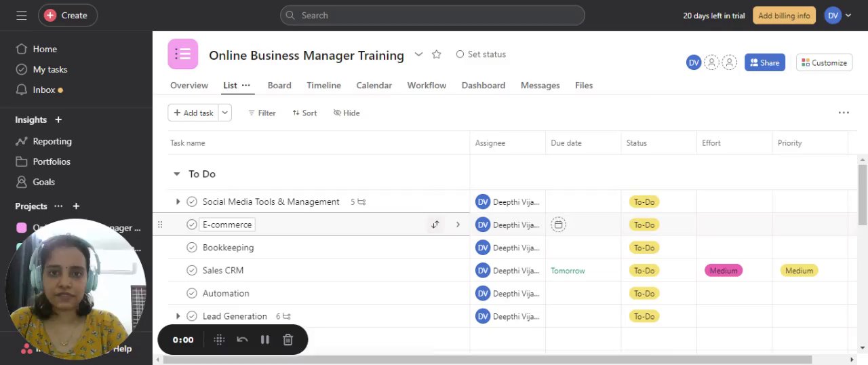Click the Share button
868x365 pixels.
tap(764, 62)
